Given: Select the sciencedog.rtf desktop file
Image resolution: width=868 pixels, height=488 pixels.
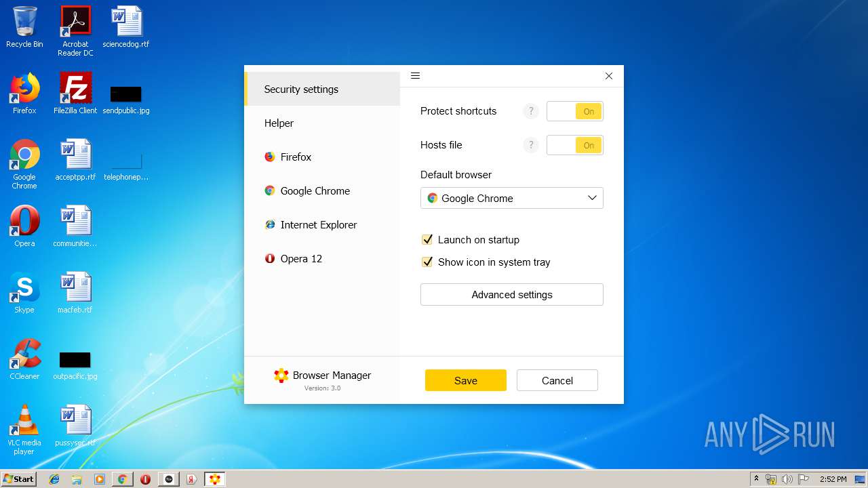Looking at the screenshot, I should click(x=126, y=28).
